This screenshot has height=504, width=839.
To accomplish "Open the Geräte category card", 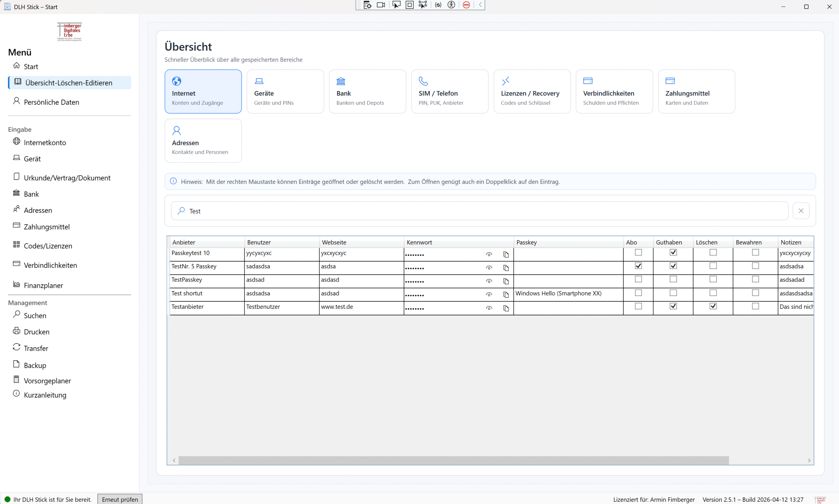I will click(285, 91).
